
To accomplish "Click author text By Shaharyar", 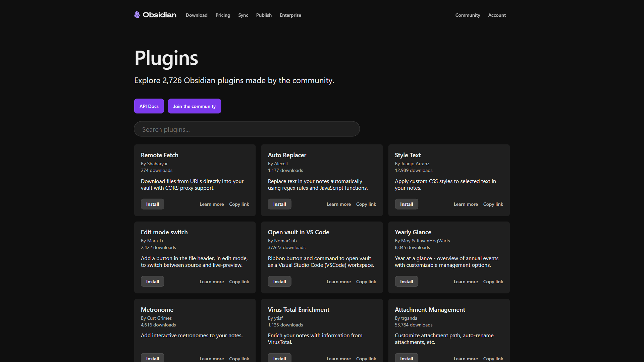I will tap(154, 164).
